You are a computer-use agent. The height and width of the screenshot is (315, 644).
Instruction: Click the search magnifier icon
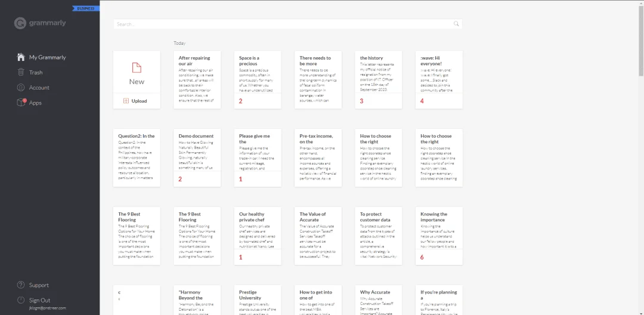(x=456, y=24)
